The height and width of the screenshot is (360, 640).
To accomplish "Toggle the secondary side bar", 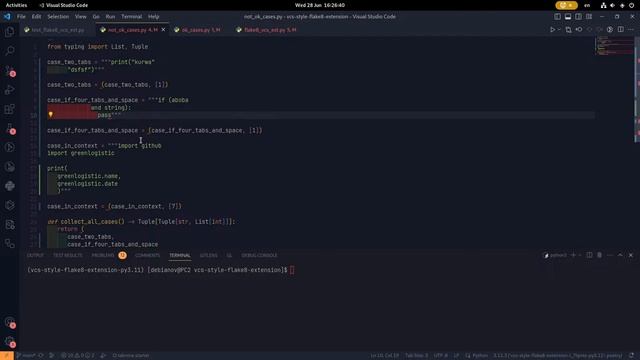I will coord(578,17).
